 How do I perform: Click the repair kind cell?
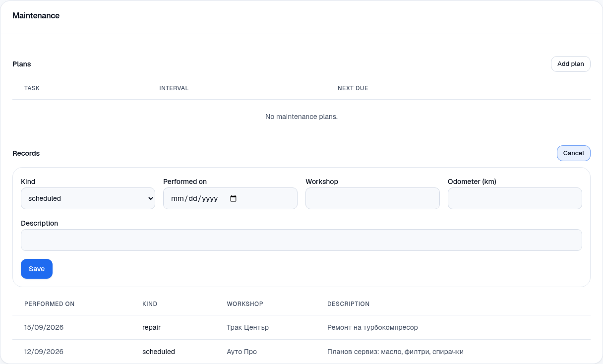point(151,327)
